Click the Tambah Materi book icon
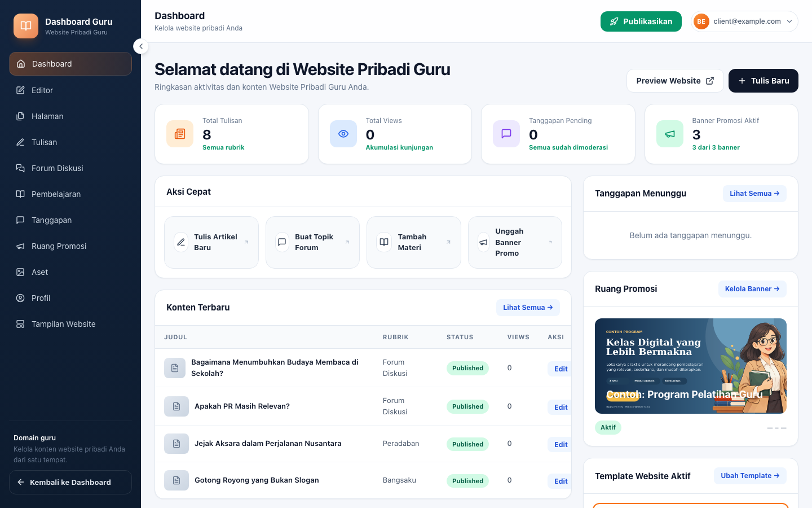 (x=384, y=242)
